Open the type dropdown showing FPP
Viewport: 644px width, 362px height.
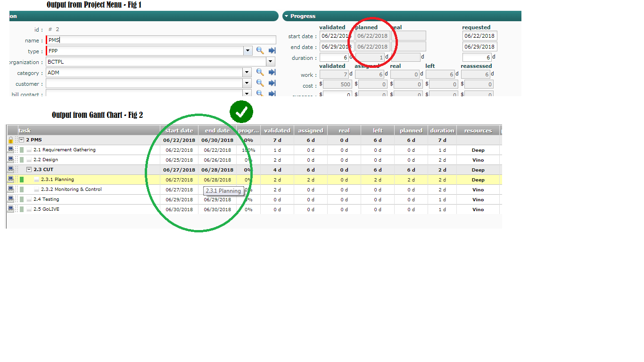click(248, 51)
